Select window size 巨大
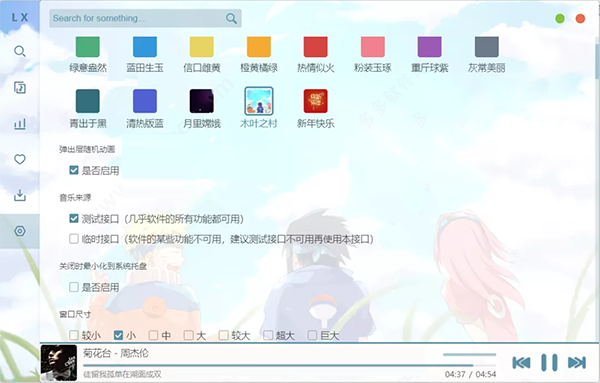Image resolution: width=600 pixels, height=383 pixels. click(x=312, y=335)
